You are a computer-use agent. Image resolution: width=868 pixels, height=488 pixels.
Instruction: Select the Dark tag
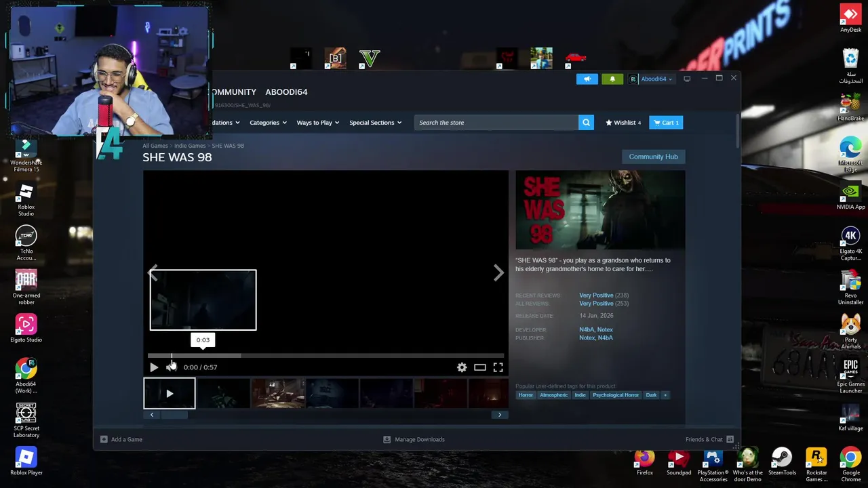pyautogui.click(x=651, y=395)
